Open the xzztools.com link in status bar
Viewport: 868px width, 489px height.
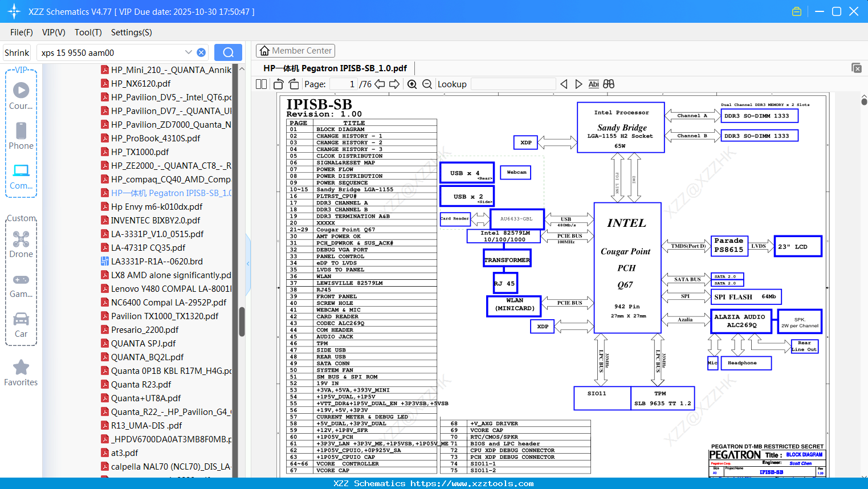tap(472, 483)
